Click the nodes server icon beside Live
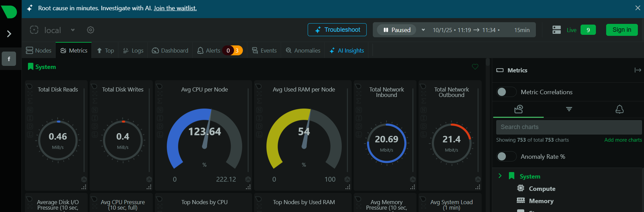The image size is (644, 212). [556, 30]
